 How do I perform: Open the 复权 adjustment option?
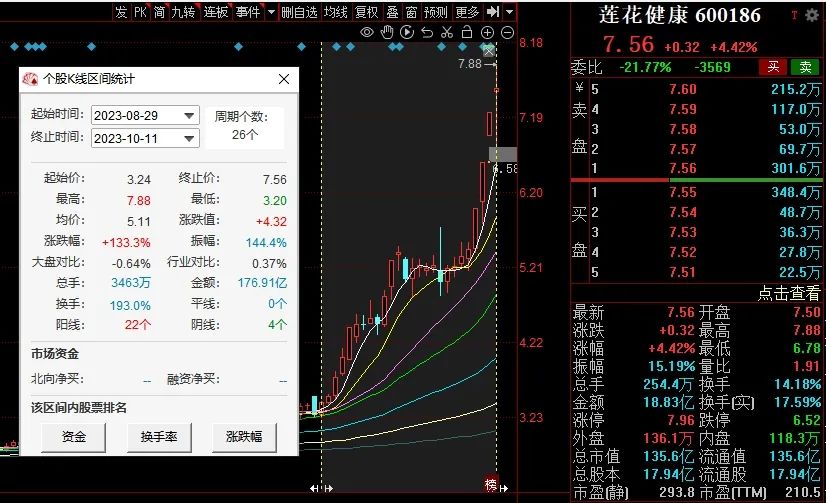pyautogui.click(x=367, y=12)
